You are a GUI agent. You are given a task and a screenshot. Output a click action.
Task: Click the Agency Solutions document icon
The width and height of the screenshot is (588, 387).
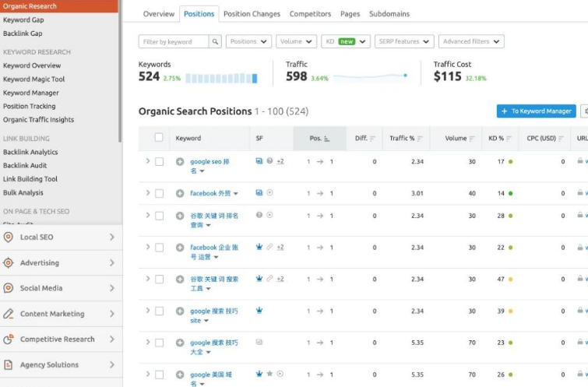pos(8,364)
